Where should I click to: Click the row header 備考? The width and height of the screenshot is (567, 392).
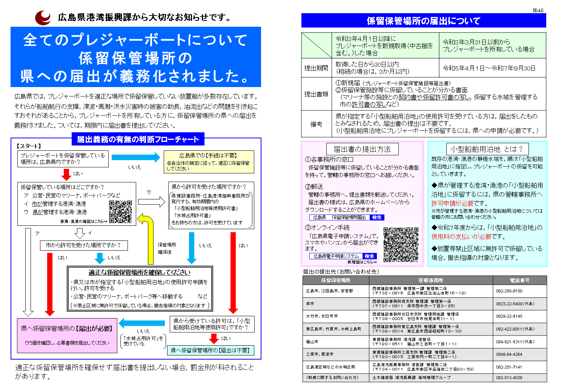click(317, 124)
